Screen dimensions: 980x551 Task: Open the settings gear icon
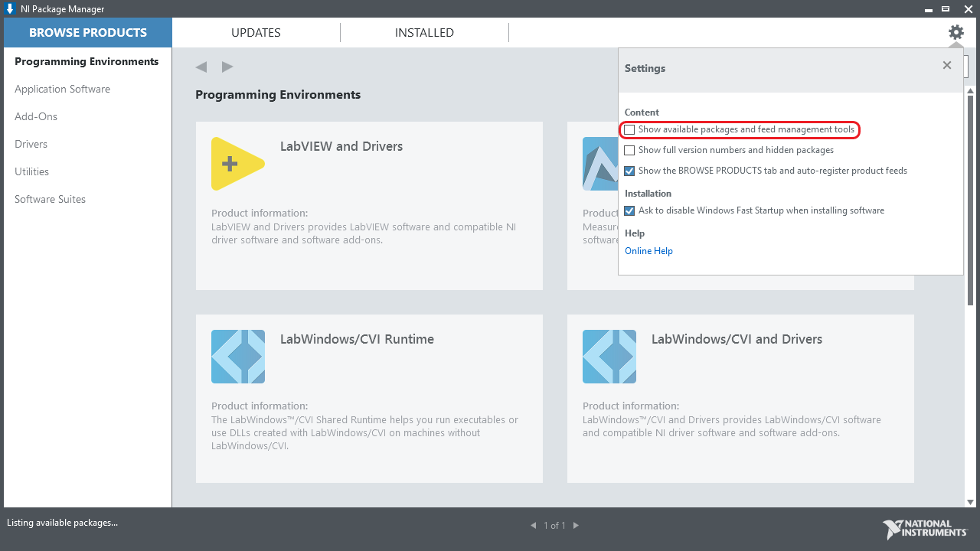955,32
